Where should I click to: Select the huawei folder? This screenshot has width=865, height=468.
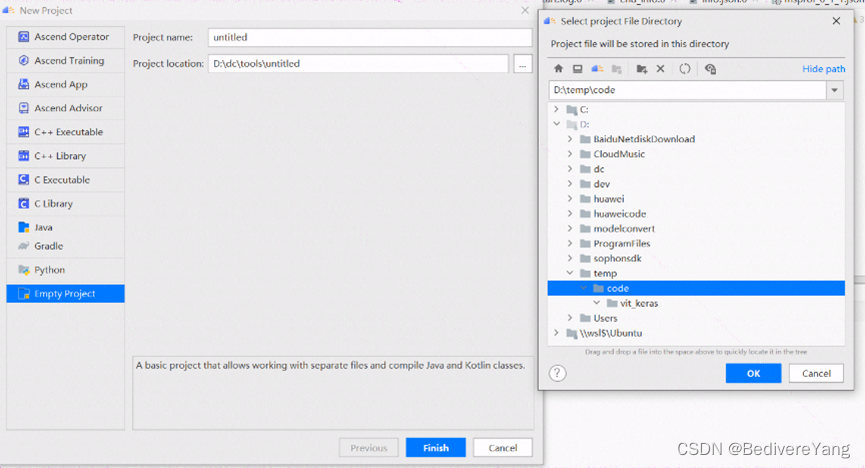(x=696, y=199)
